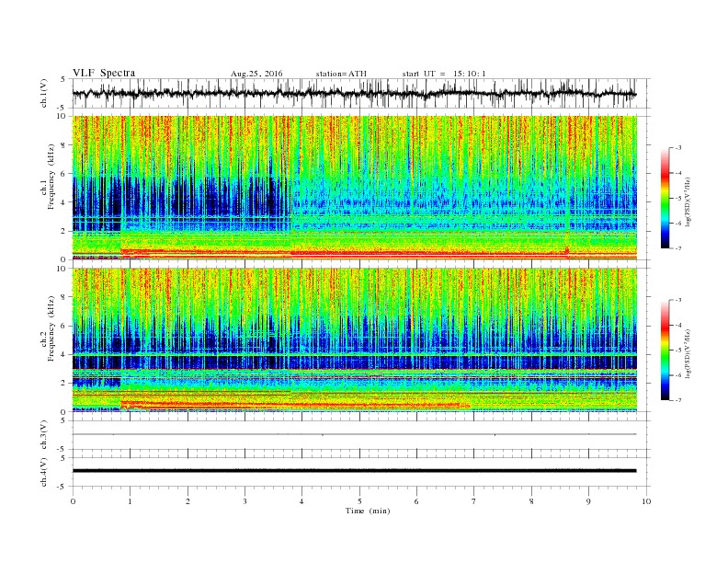
Task: Select the ch.2 "Frequency (kHz)" axis label
Action: coord(51,329)
